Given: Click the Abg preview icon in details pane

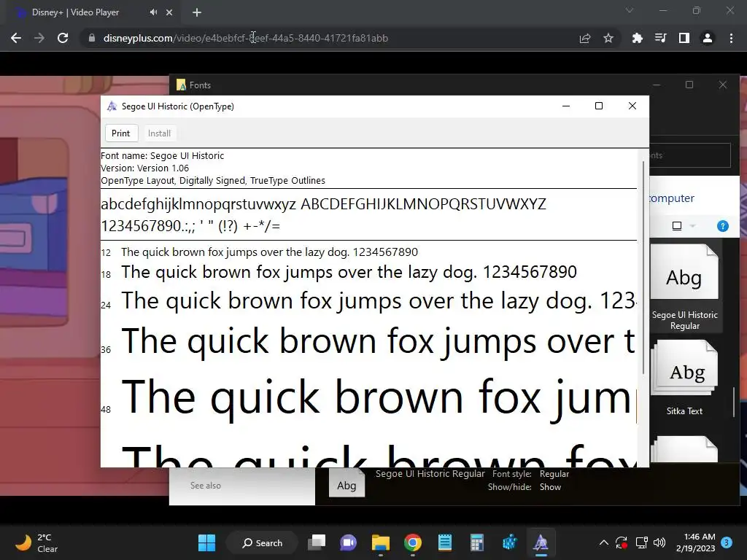Looking at the screenshot, I should (x=347, y=484).
